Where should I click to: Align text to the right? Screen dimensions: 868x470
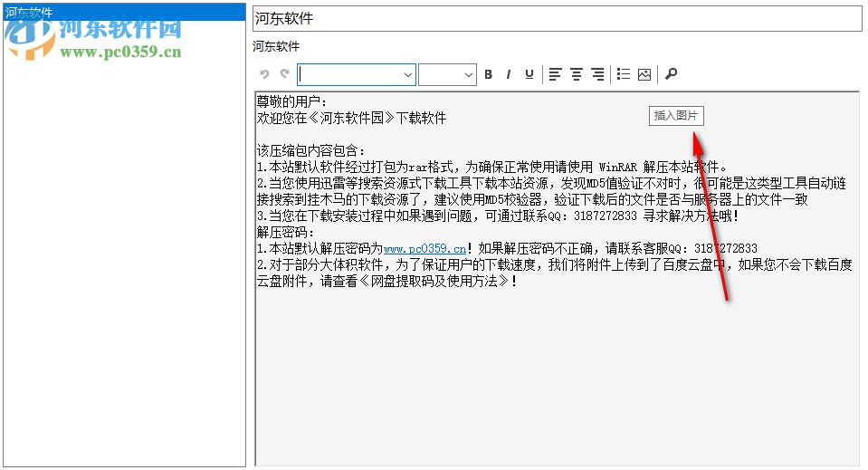click(x=597, y=74)
